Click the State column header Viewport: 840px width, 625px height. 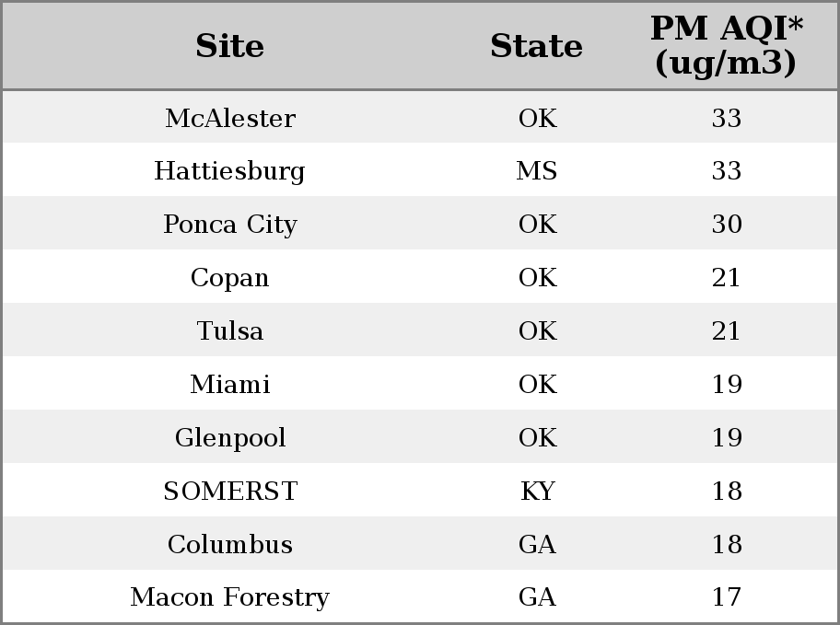537,46
